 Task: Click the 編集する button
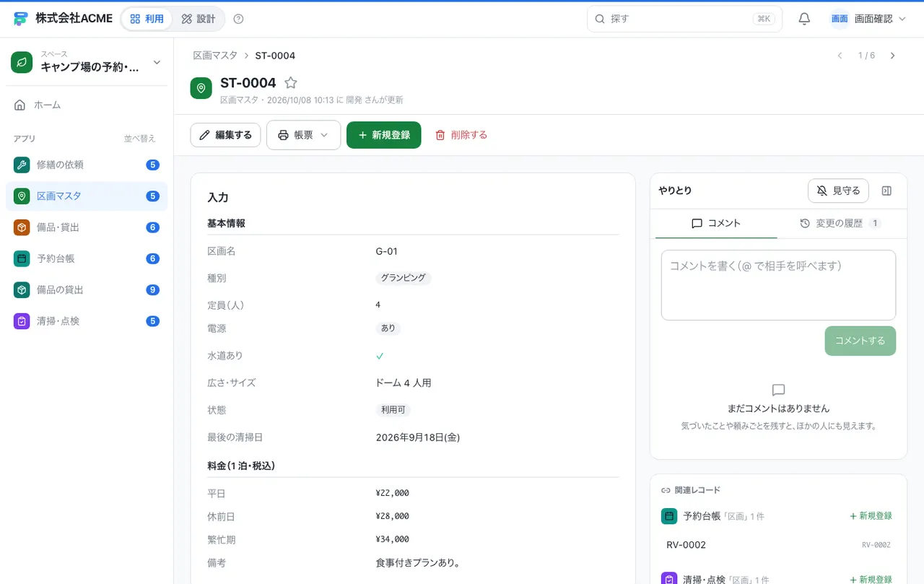[225, 135]
